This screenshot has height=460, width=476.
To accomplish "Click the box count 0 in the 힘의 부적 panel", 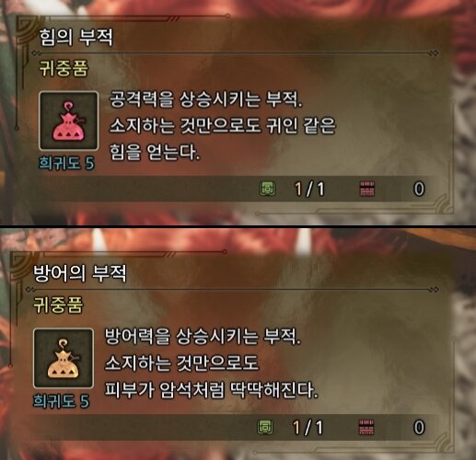I will [x=419, y=189].
